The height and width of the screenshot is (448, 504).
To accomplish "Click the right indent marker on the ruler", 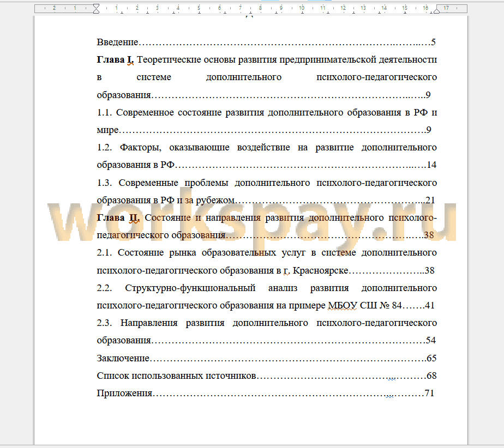I will pos(436,11).
